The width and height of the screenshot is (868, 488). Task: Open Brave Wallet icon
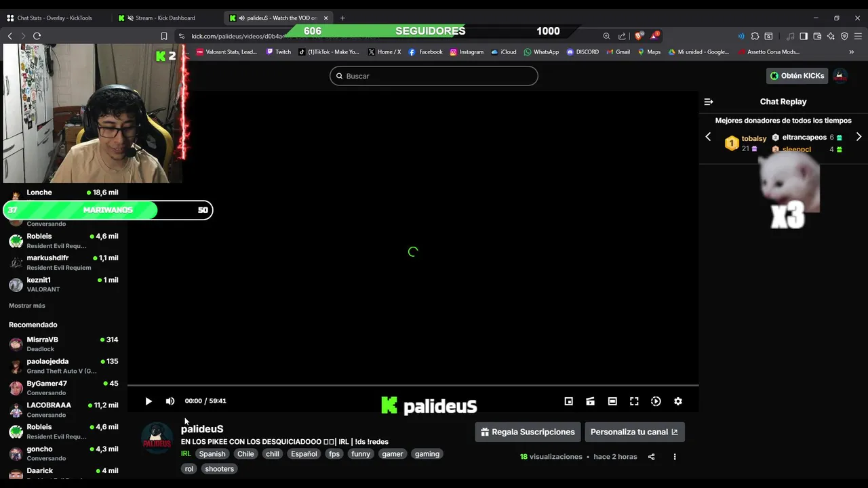[x=817, y=36]
